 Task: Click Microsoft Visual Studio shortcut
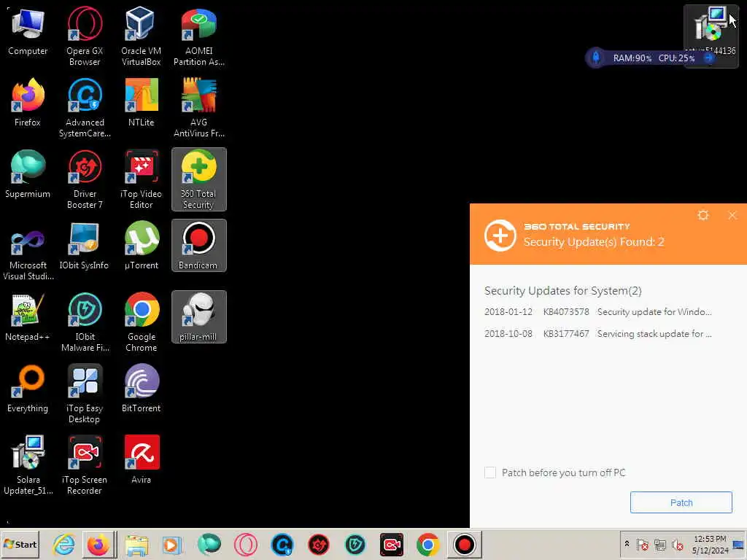[28, 251]
